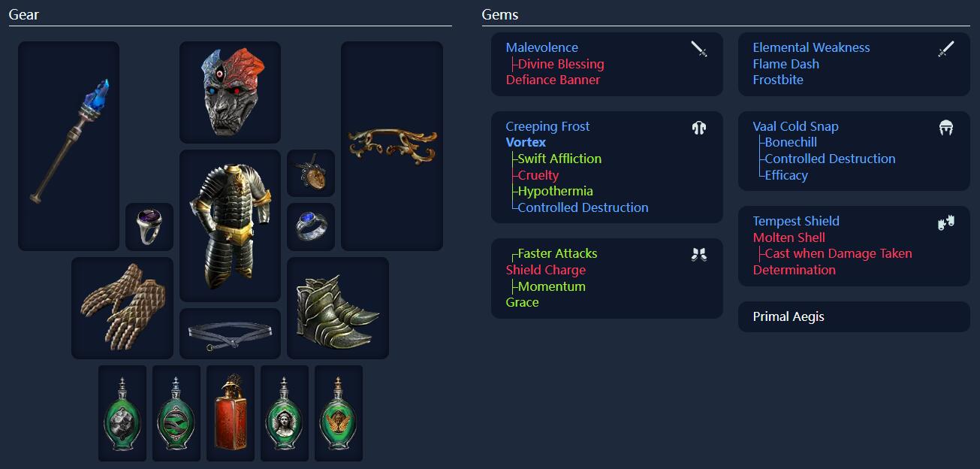Select the demon mask helmet icon
The image size is (980, 469).
point(230,92)
